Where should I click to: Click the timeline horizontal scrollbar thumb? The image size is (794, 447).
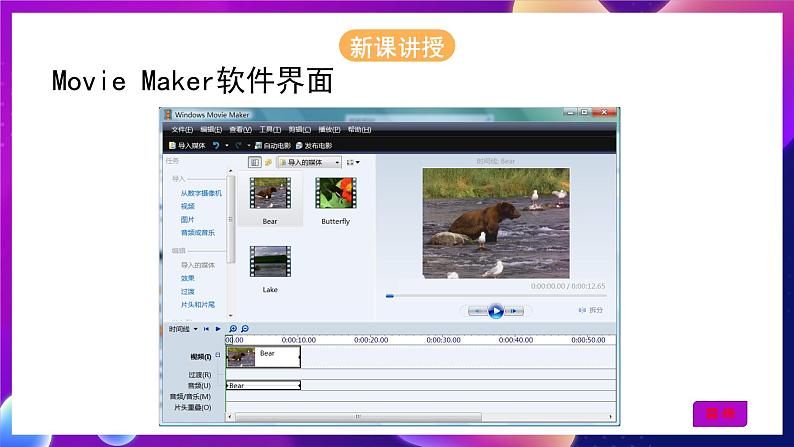coord(358,417)
